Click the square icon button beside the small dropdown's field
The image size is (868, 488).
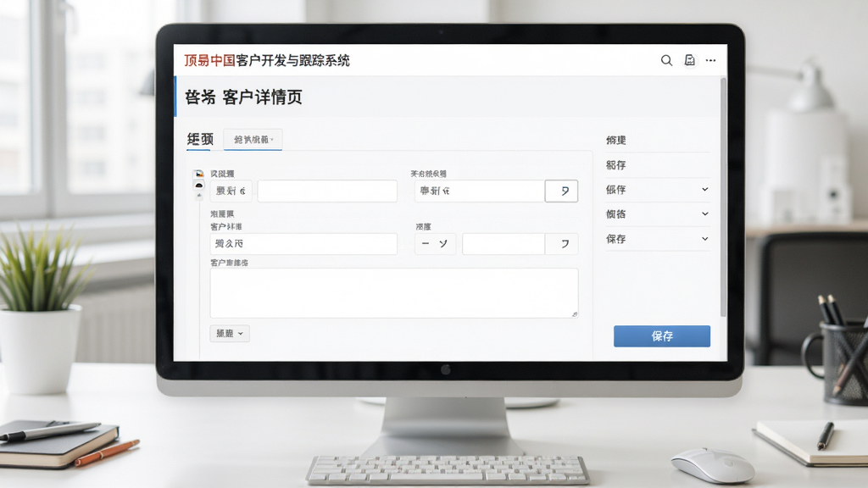tap(562, 244)
